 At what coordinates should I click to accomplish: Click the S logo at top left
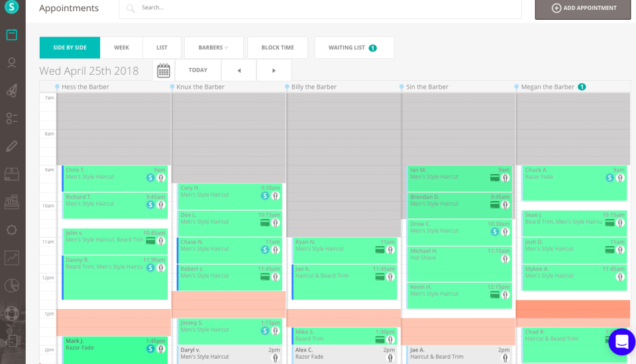[12, 7]
